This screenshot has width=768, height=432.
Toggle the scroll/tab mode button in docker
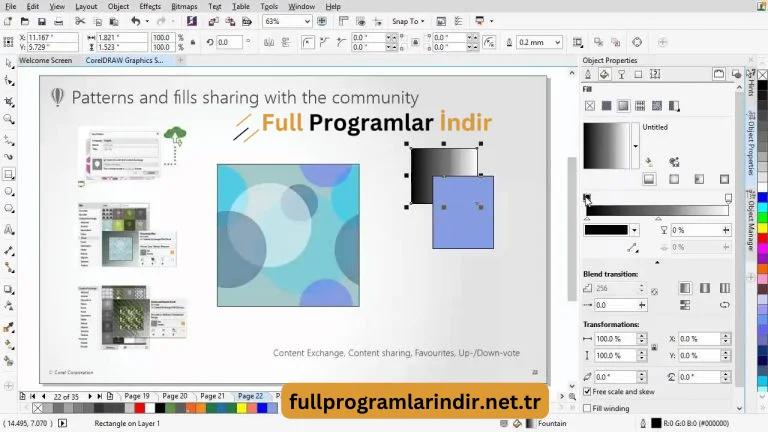(x=719, y=74)
